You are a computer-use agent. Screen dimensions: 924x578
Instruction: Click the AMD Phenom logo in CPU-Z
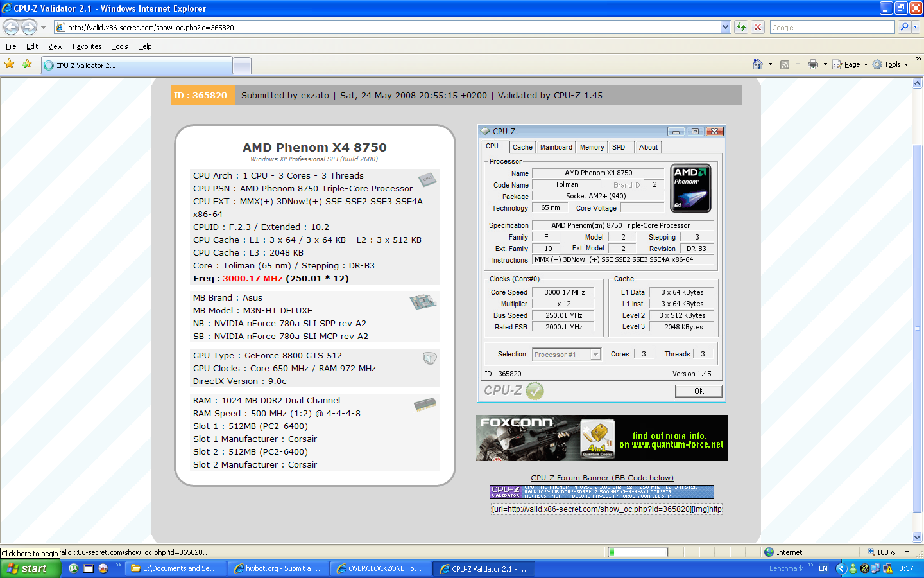[x=690, y=188]
